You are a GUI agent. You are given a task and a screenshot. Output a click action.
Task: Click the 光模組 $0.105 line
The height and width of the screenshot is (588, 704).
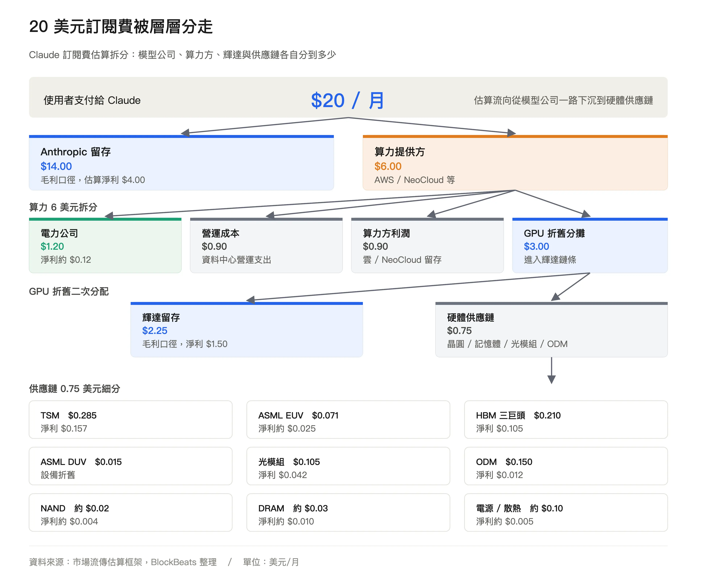click(x=289, y=462)
